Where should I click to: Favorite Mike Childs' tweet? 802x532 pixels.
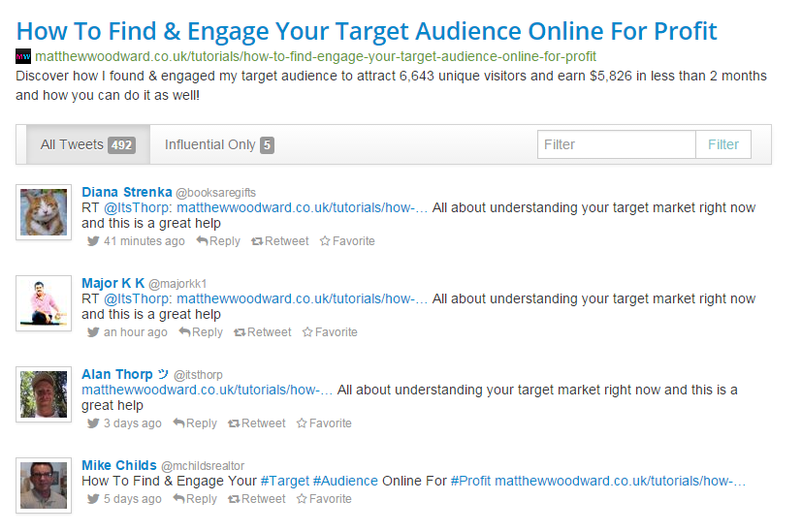(324, 499)
